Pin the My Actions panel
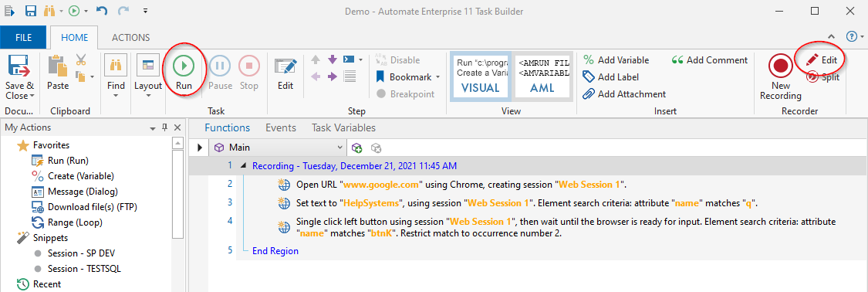The image size is (868, 292). click(164, 128)
